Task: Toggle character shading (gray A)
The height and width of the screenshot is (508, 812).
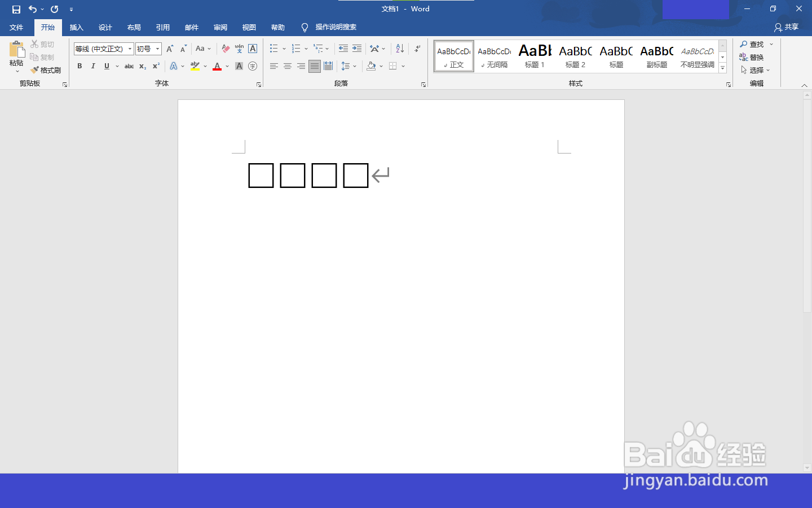Action: click(239, 66)
